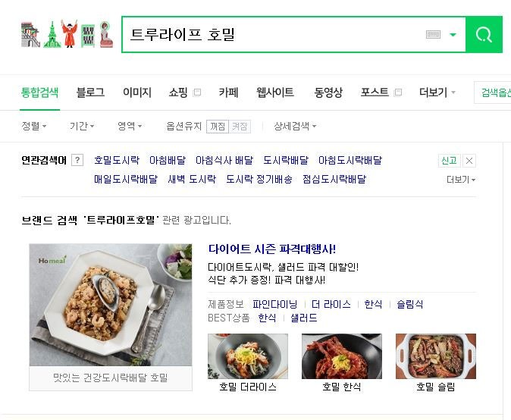Expand the 더보기 tab menu
511x420 pixels.
tap(437, 92)
